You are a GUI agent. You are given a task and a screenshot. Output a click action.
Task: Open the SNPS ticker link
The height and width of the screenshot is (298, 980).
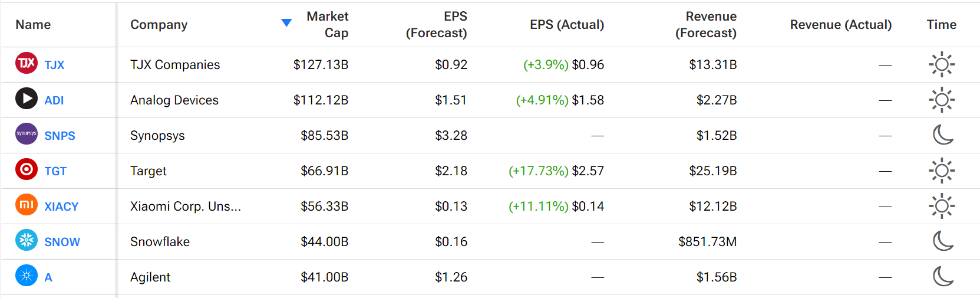[x=60, y=136]
